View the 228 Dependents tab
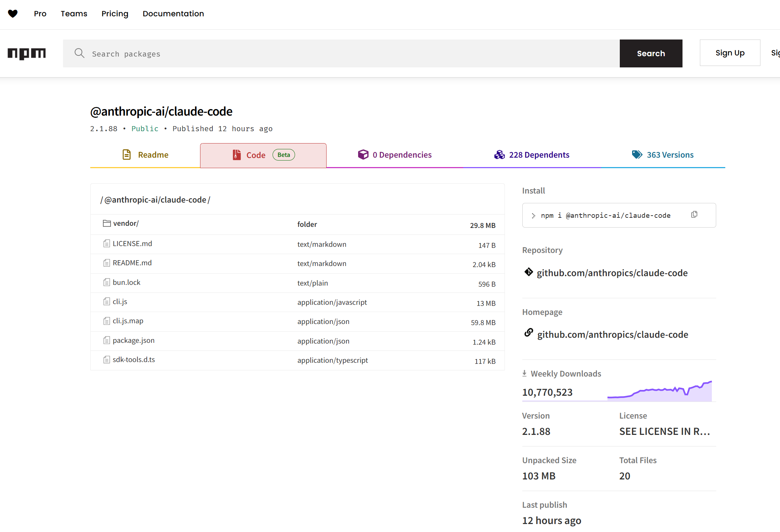Image resolution: width=780 pixels, height=532 pixels. tap(532, 155)
